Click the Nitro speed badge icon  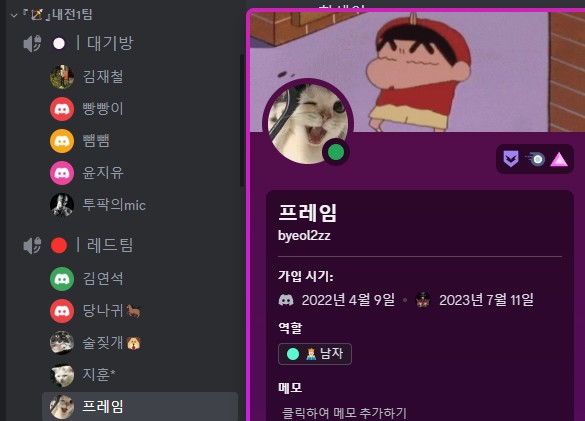tap(535, 159)
